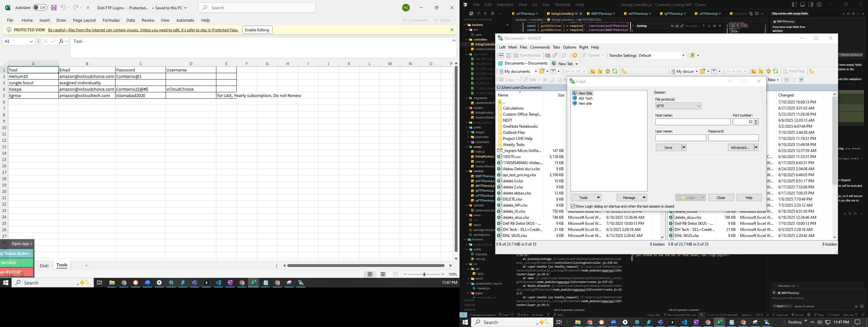Click Find Files in WinSCP toolbar

pyautogui.click(x=794, y=71)
